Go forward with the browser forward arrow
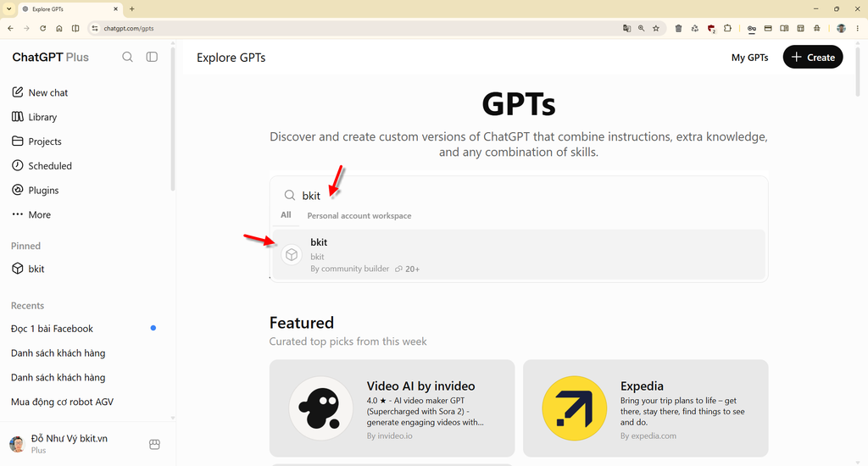The height and width of the screenshot is (466, 868). (26, 28)
